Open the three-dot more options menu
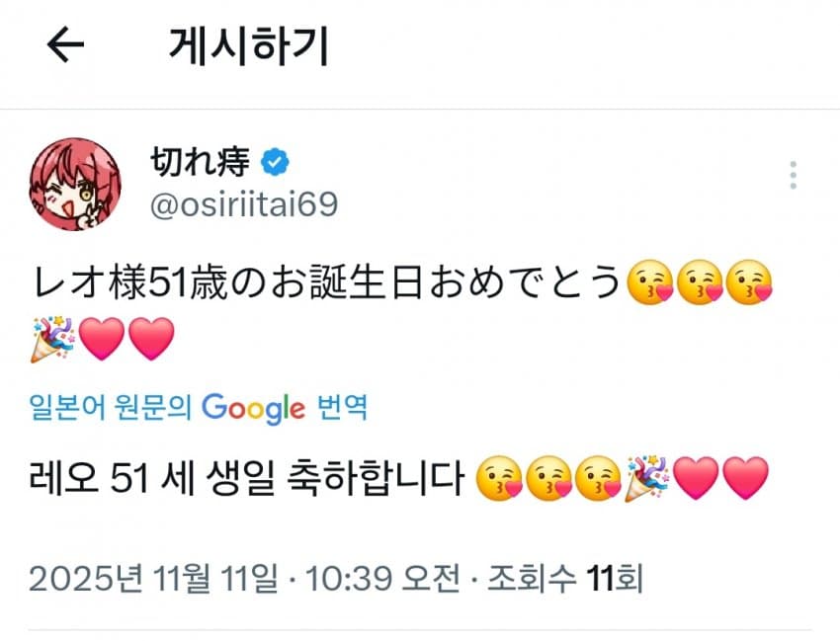Viewport: 840px width, 641px height. (x=793, y=175)
